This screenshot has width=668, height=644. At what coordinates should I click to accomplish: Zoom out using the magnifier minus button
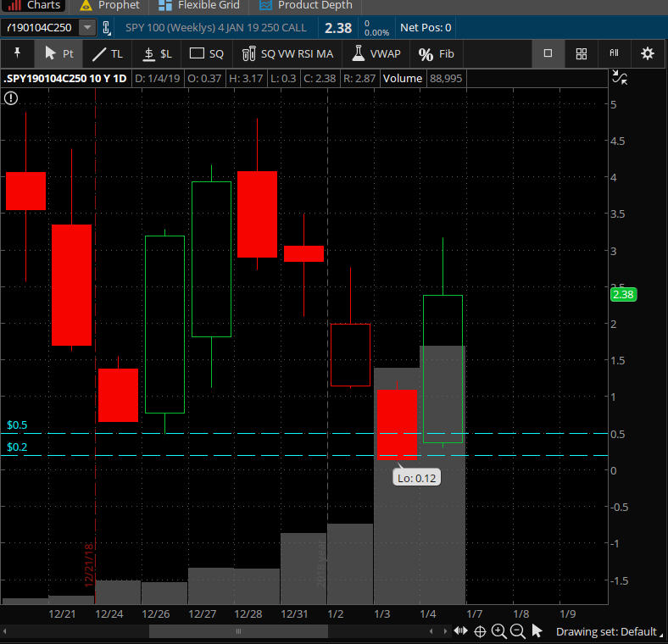click(x=517, y=631)
